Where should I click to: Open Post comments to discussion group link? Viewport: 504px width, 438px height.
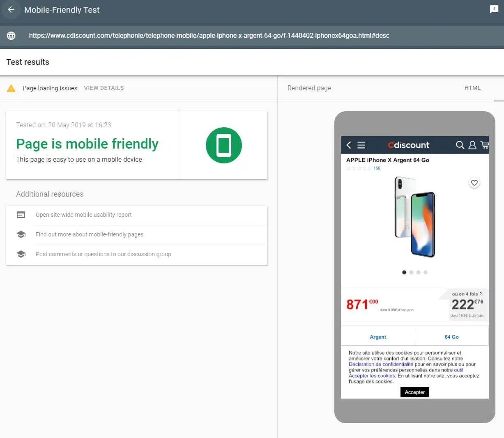pos(103,254)
